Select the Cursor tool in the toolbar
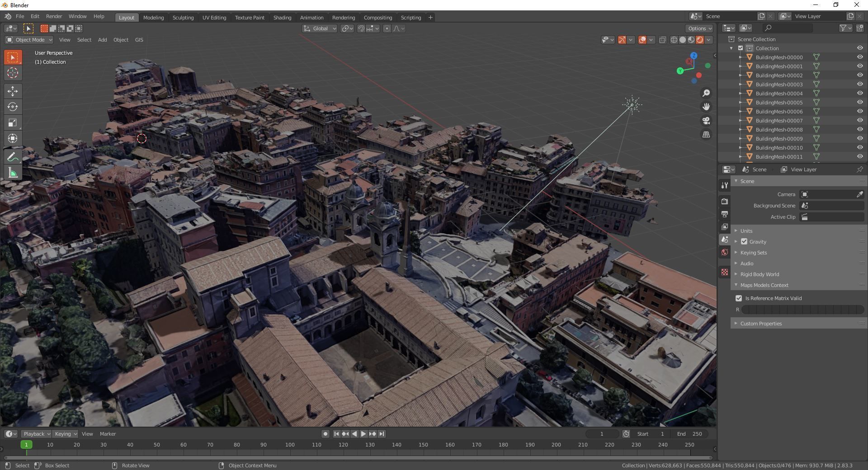This screenshot has height=470, width=868. pyautogui.click(x=13, y=73)
